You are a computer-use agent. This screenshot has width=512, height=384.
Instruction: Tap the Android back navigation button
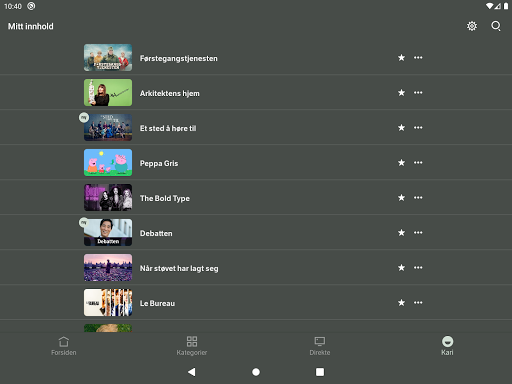pyautogui.click(x=192, y=372)
